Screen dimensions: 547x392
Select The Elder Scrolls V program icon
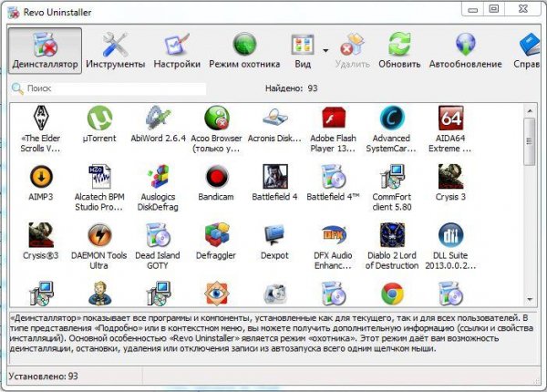(x=41, y=118)
